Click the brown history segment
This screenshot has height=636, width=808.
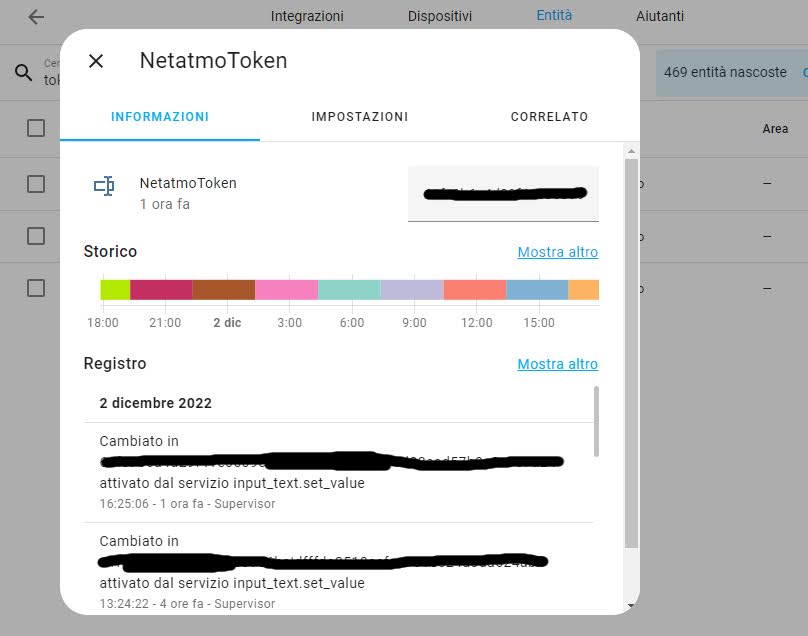pyautogui.click(x=224, y=290)
